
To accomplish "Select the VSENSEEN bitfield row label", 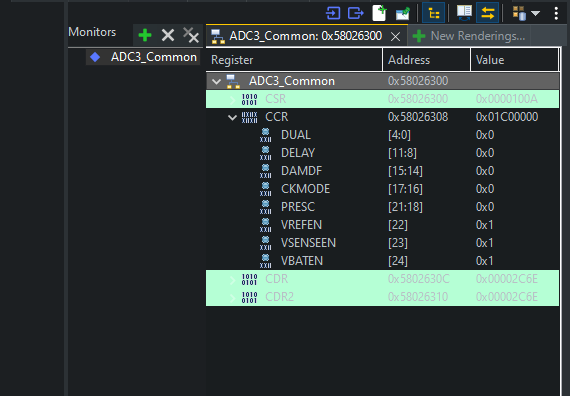I will pyautogui.click(x=308, y=243).
